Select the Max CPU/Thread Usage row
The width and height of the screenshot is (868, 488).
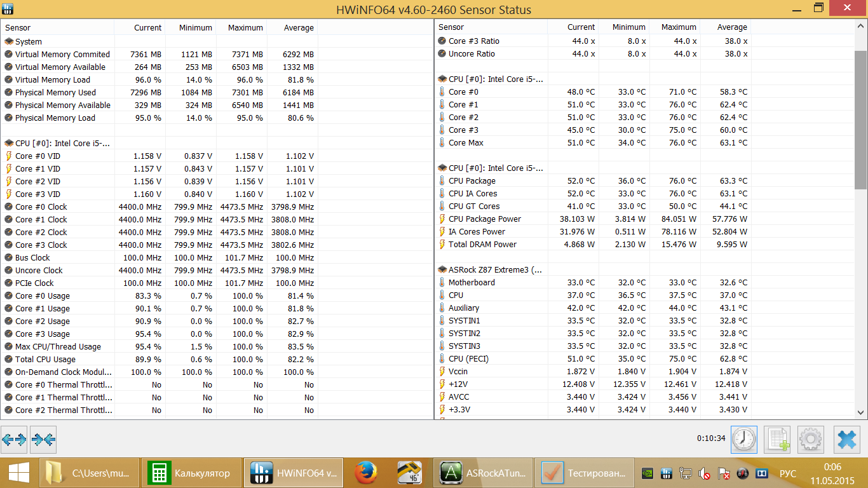(x=159, y=346)
